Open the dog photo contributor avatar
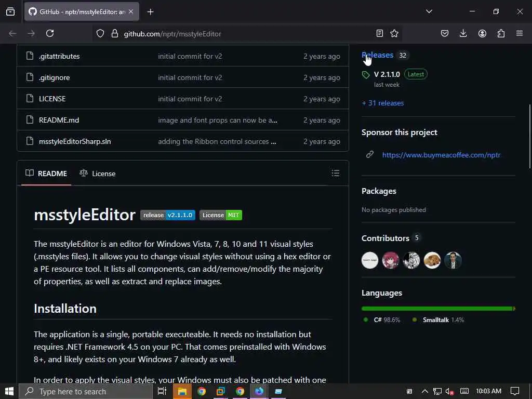Viewport: 532px width, 399px height. (432, 261)
